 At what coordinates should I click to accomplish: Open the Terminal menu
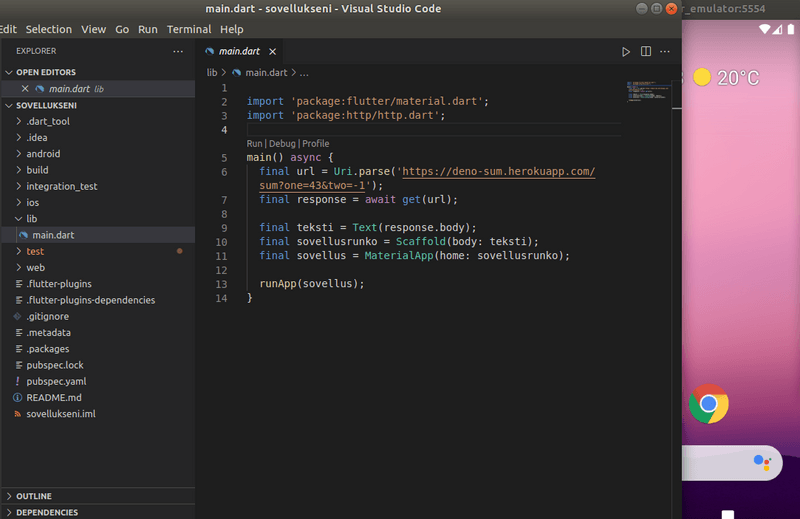click(188, 30)
